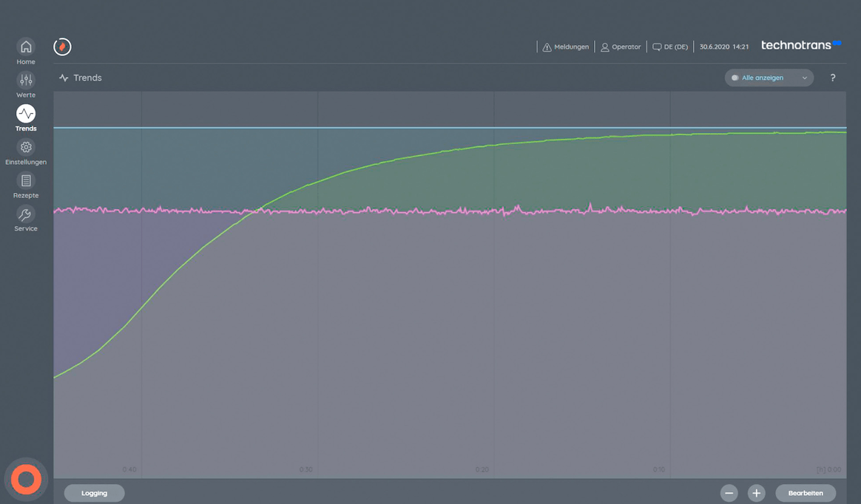The height and width of the screenshot is (504, 861).
Task: Click the date and time display
Action: point(724,47)
